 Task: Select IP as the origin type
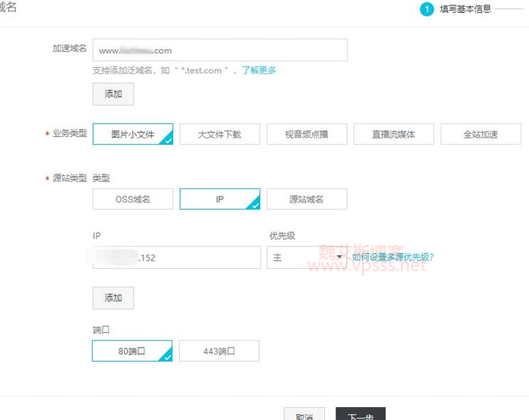click(x=219, y=199)
